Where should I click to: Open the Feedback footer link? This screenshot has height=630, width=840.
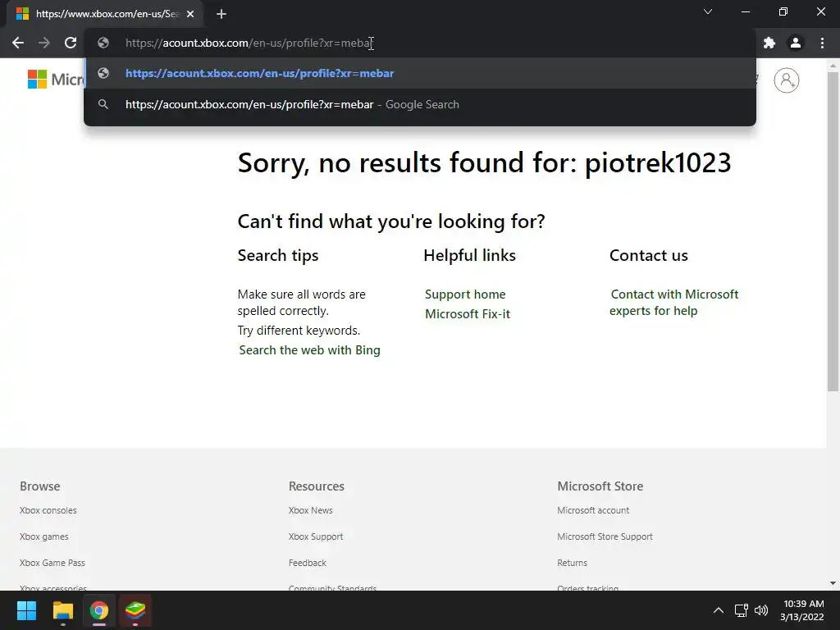click(x=308, y=563)
